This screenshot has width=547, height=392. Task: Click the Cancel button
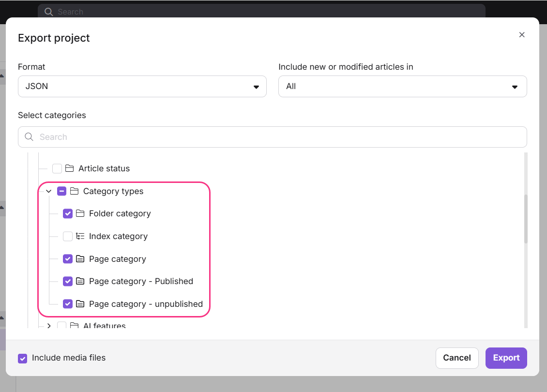point(457,358)
